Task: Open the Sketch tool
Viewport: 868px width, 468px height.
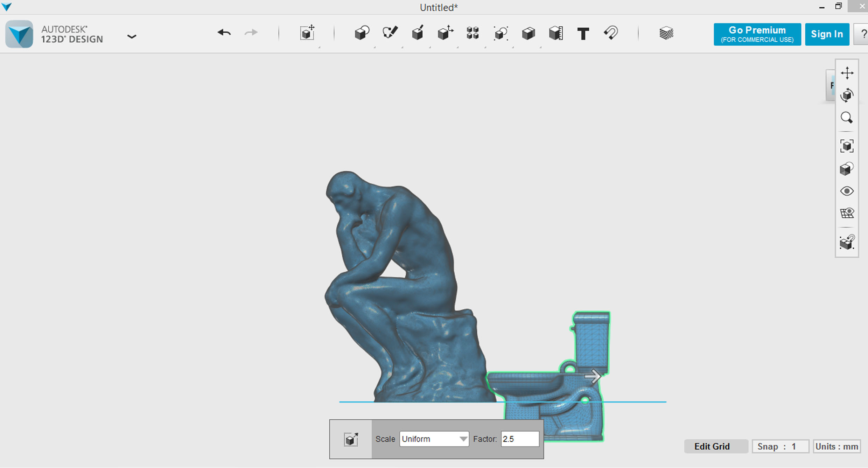Action: (x=390, y=33)
